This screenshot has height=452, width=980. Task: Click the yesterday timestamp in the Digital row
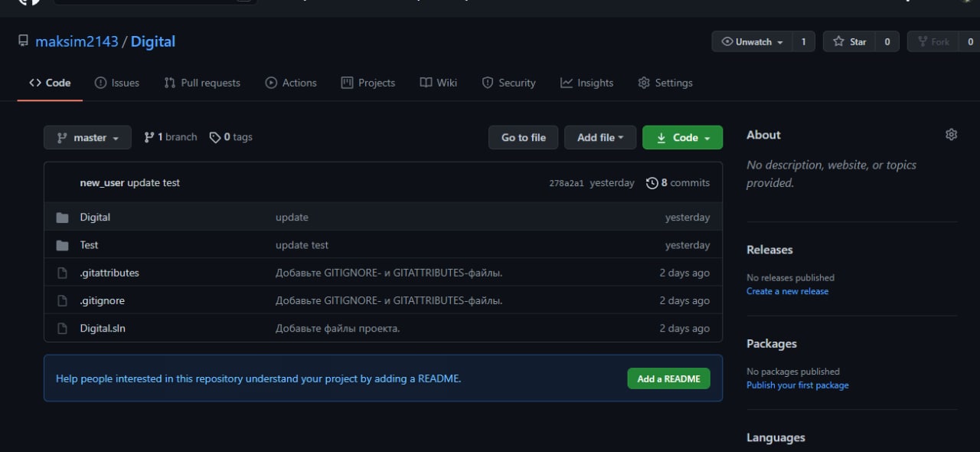coord(688,218)
